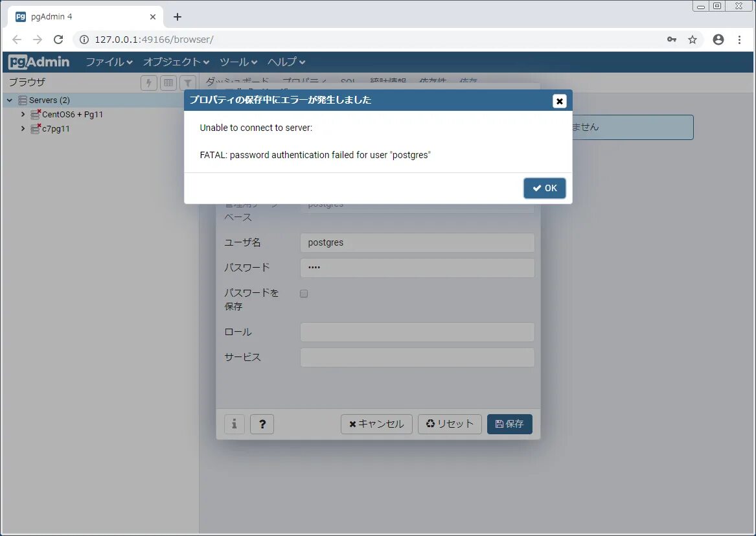
Task: Toggle the パスワードを保存 checkbox
Action: click(x=304, y=294)
